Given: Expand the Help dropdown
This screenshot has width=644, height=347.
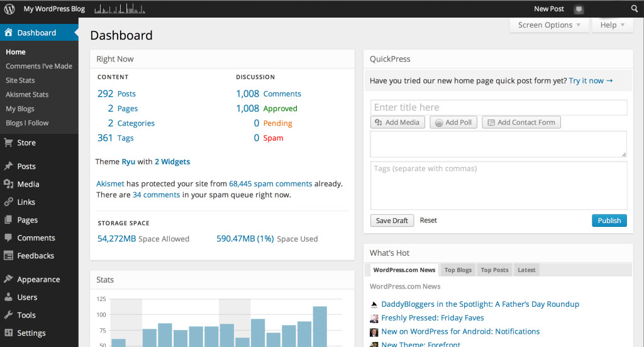Looking at the screenshot, I should click(613, 25).
